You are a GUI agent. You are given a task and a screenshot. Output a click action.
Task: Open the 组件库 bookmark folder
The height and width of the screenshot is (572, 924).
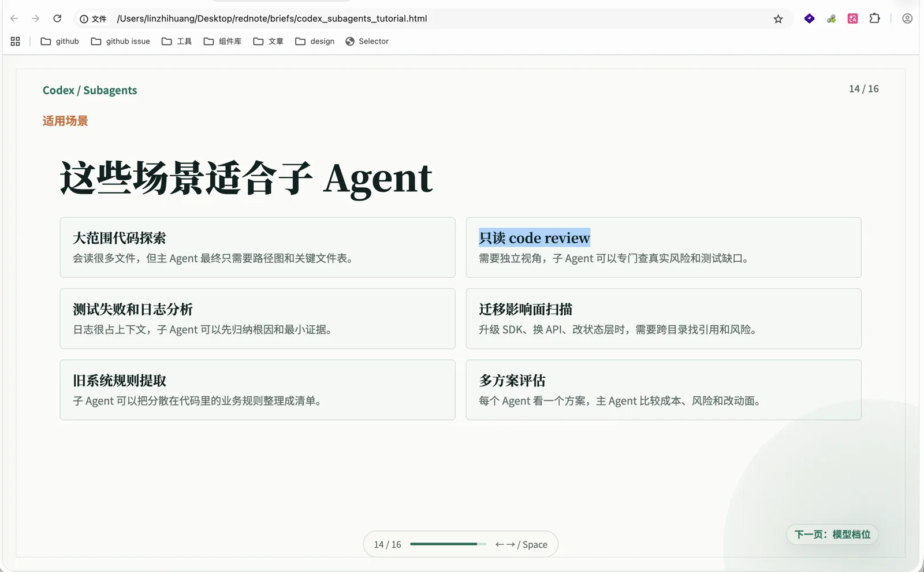click(x=222, y=42)
